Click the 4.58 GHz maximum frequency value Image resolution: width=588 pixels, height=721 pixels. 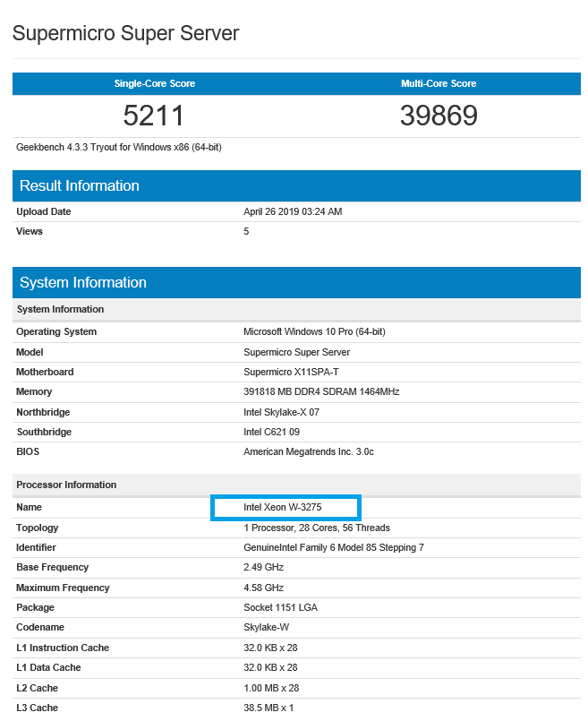[263, 588]
